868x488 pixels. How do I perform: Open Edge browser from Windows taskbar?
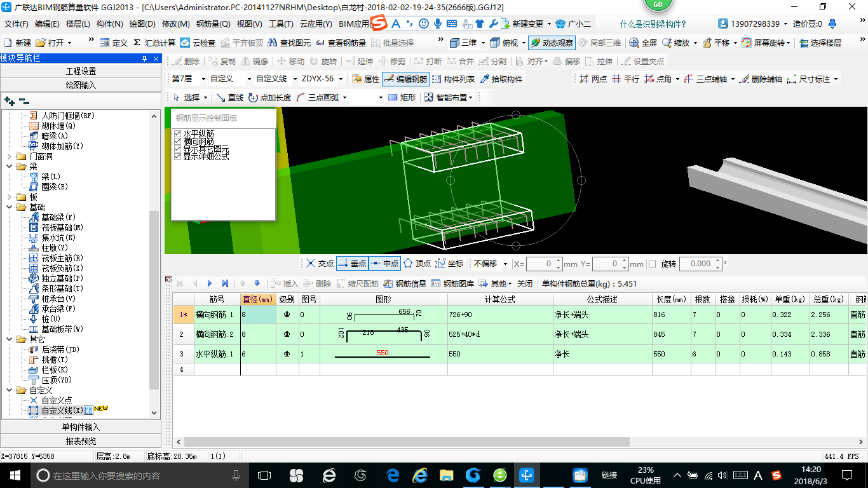pos(393,475)
